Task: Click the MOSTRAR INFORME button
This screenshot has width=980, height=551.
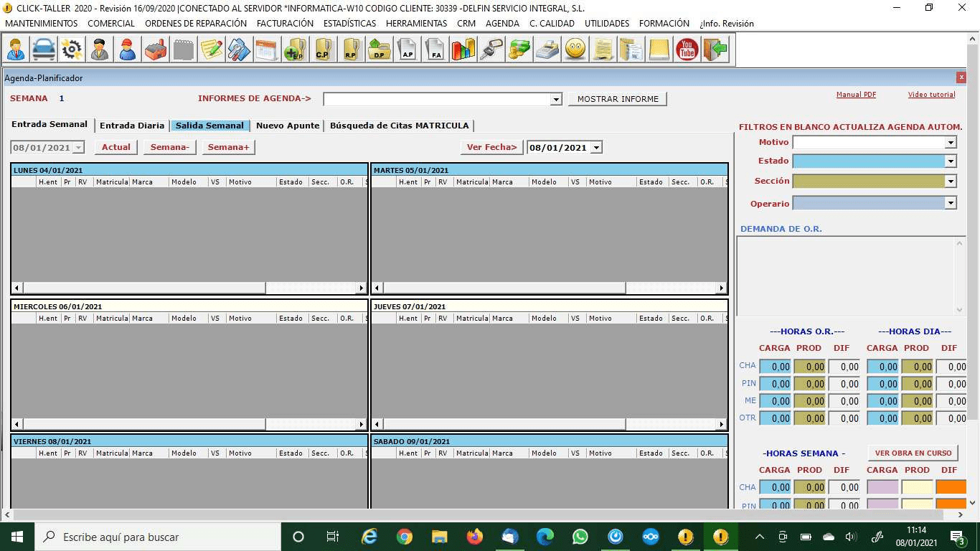Action: (x=618, y=99)
